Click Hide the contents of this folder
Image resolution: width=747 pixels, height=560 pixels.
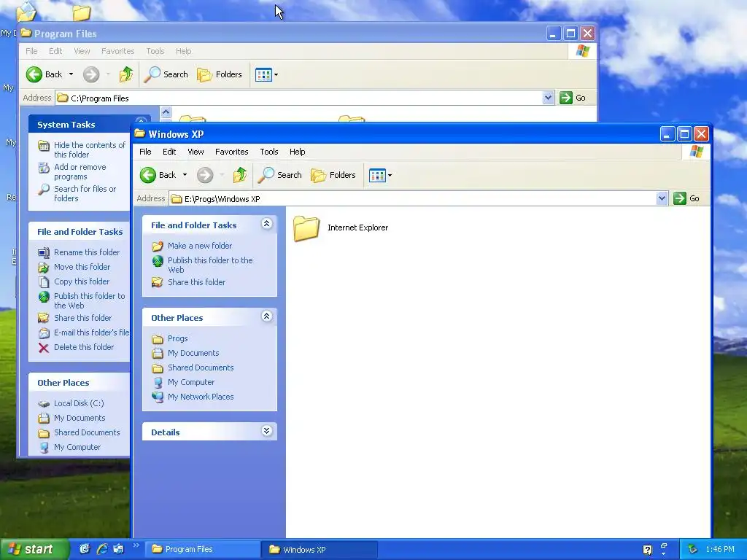click(x=82, y=149)
